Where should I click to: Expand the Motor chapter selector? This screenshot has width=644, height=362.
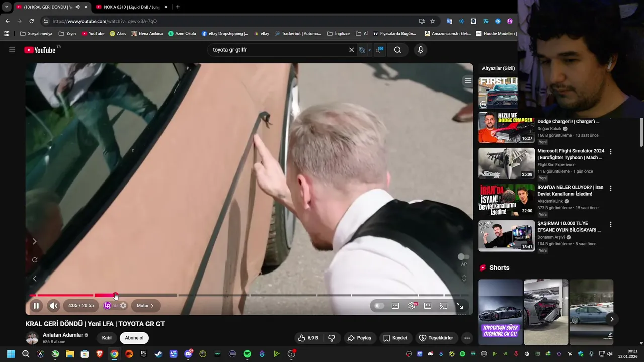pos(145,306)
